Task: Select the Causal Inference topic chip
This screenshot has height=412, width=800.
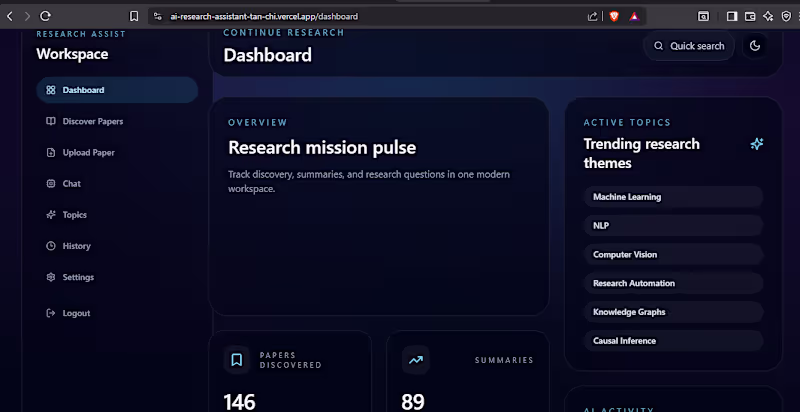Action: 673,341
